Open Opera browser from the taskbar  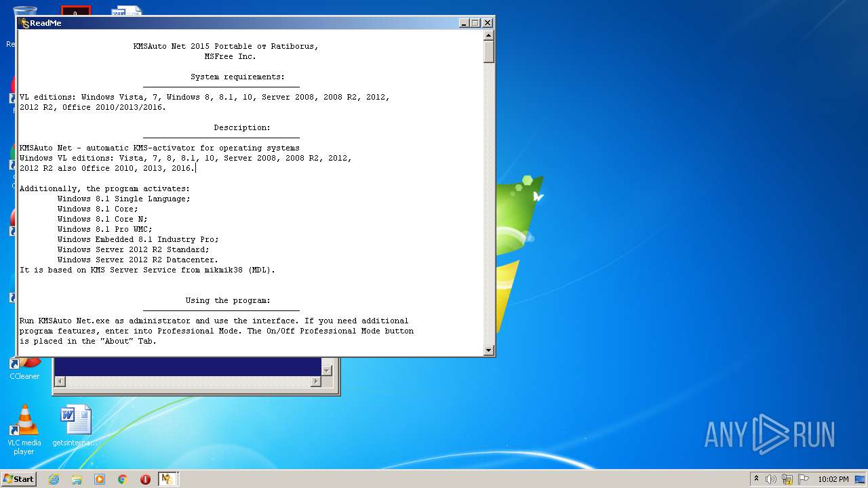click(145, 479)
